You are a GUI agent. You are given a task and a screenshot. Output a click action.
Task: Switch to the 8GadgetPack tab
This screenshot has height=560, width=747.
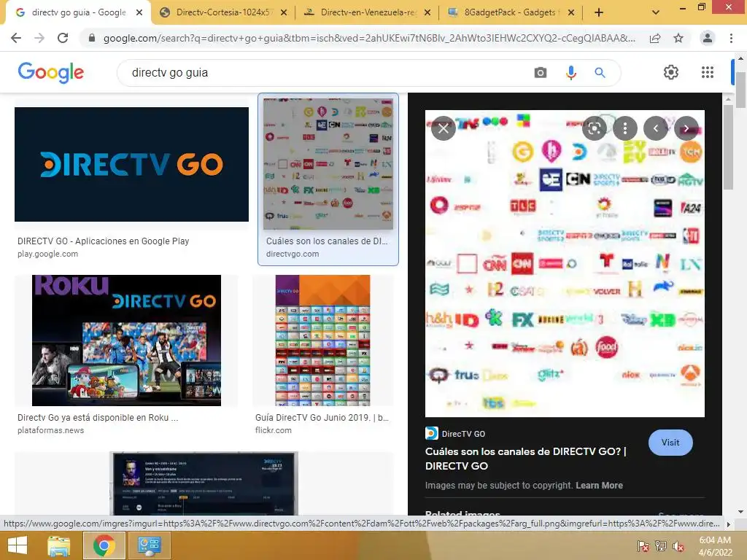point(511,12)
